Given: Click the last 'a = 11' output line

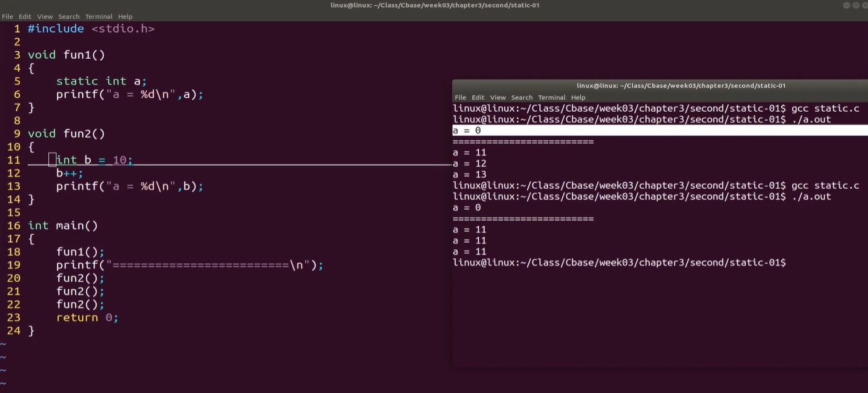Looking at the screenshot, I should point(470,252).
